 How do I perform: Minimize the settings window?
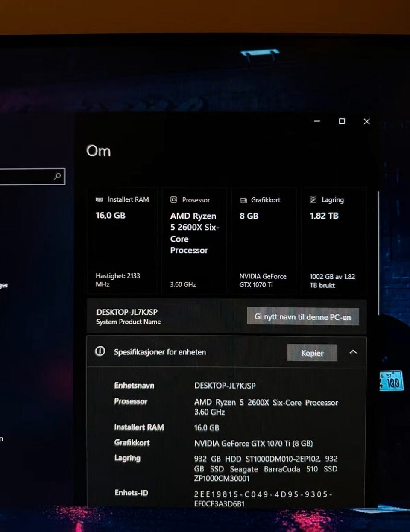tap(317, 121)
